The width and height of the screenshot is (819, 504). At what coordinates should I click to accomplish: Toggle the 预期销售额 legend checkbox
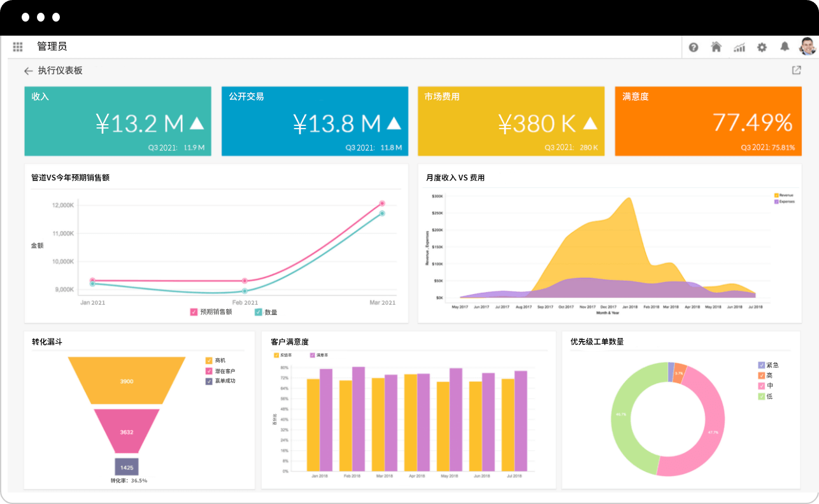[x=194, y=312]
